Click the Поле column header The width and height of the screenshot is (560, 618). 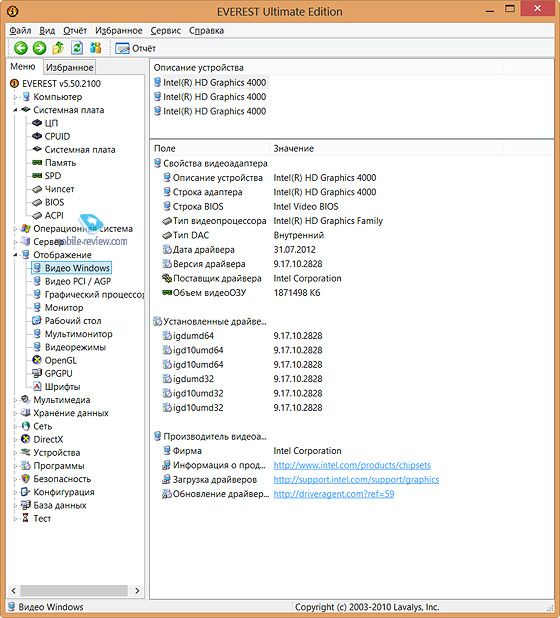[210, 149]
